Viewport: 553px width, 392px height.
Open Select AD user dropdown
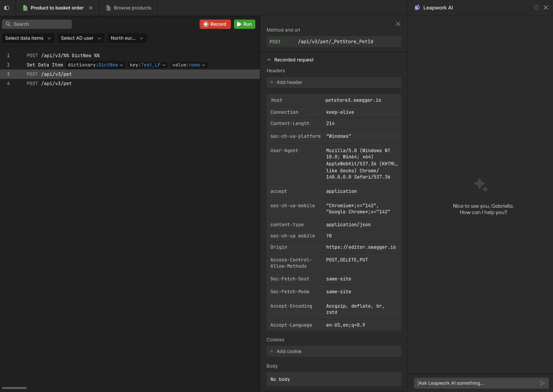81,38
